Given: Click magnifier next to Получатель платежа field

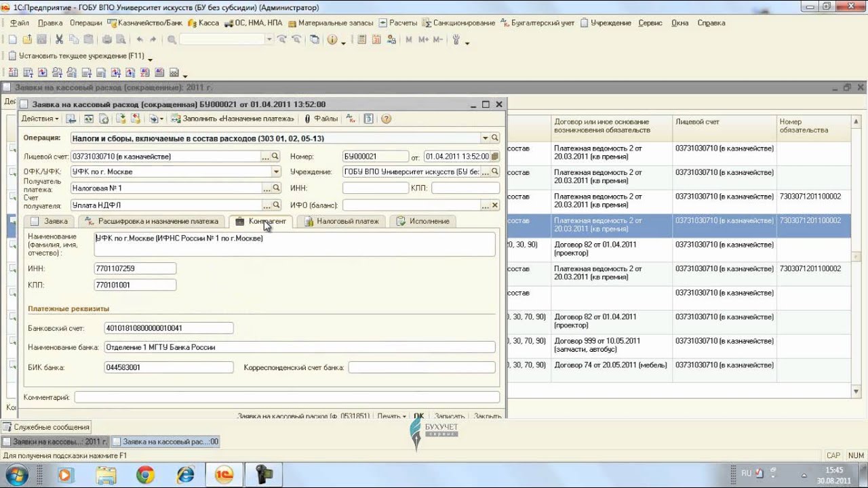Looking at the screenshot, I should tap(275, 188).
